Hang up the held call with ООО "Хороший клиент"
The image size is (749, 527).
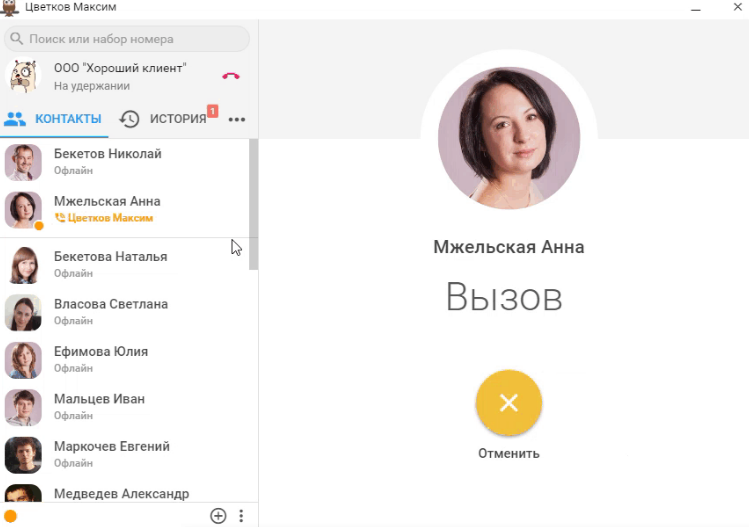click(x=231, y=76)
